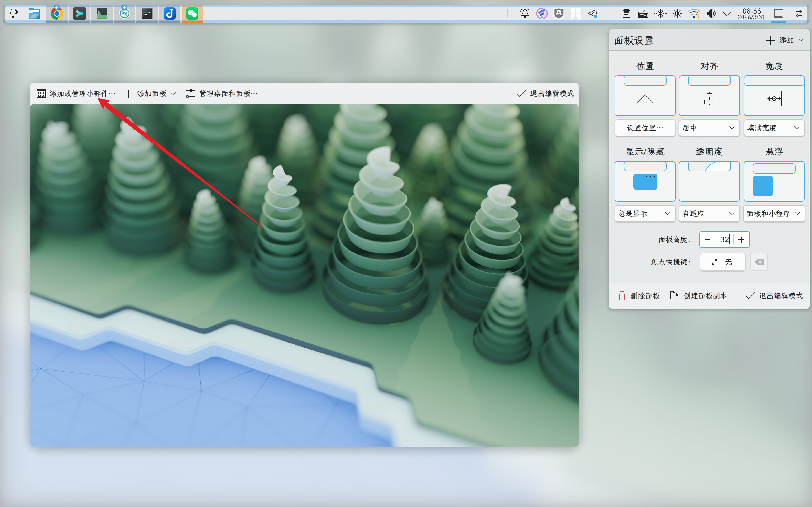
Task: Open the KDE application launcher
Action: click(x=14, y=14)
